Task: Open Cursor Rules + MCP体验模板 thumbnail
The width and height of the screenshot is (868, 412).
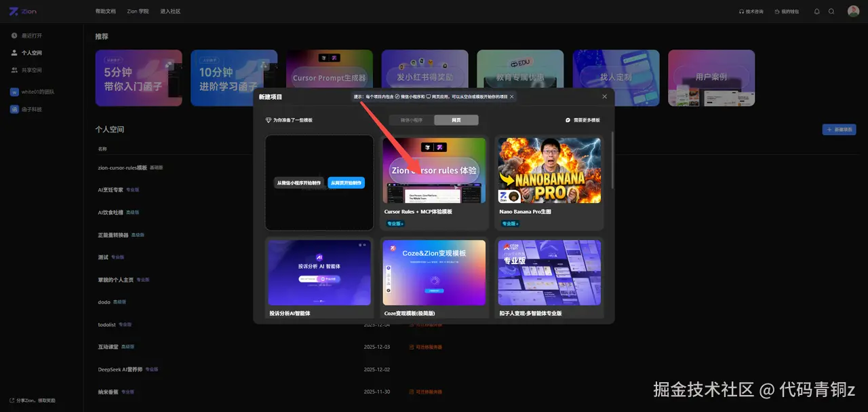Action: point(434,170)
